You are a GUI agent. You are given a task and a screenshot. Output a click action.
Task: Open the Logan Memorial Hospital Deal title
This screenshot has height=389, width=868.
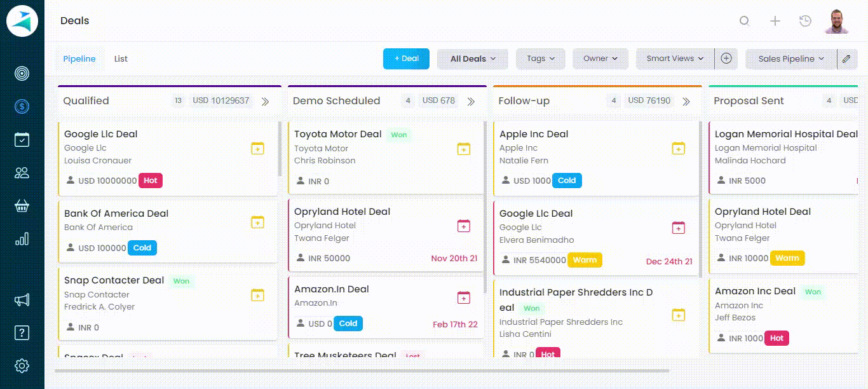click(786, 134)
